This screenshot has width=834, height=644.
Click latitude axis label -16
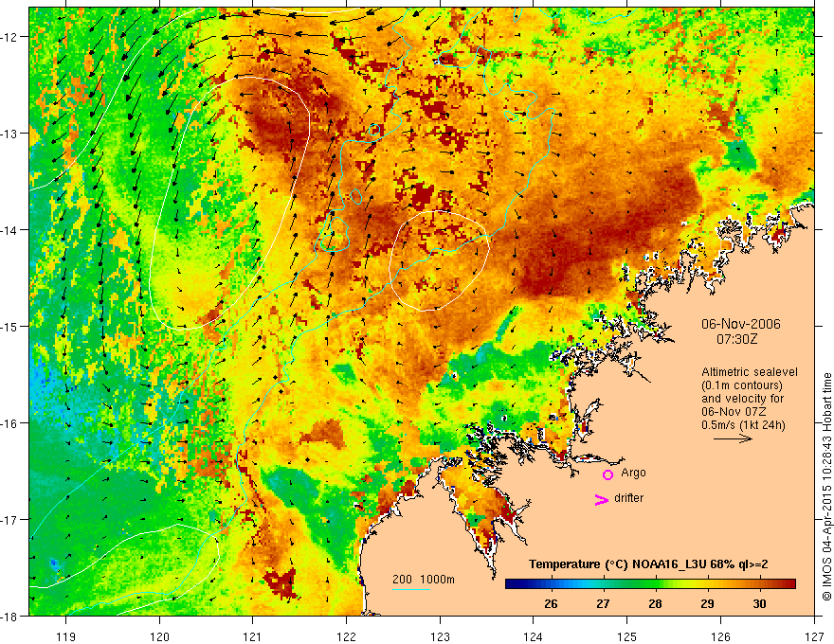point(10,423)
